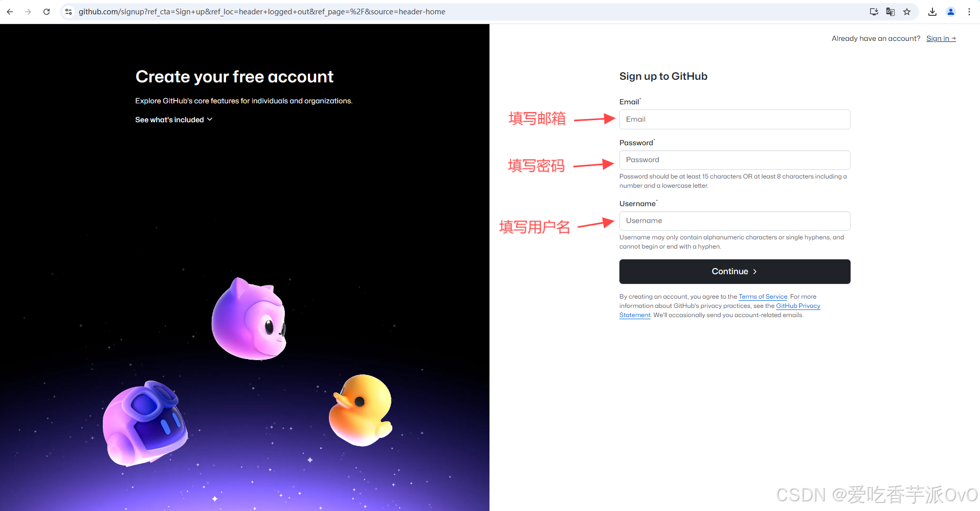The height and width of the screenshot is (511, 980).
Task: Click 'Already have an account?' text
Action: [x=876, y=38]
